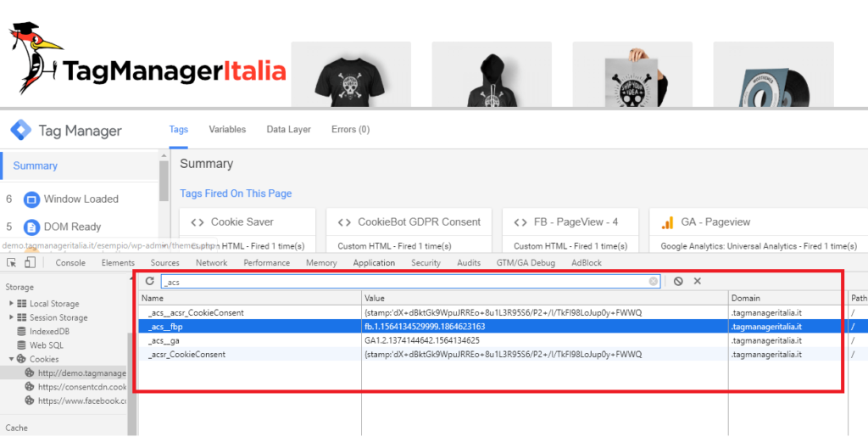The width and height of the screenshot is (868, 437).
Task: Toggle the device toolbar icon
Action: pos(30,262)
